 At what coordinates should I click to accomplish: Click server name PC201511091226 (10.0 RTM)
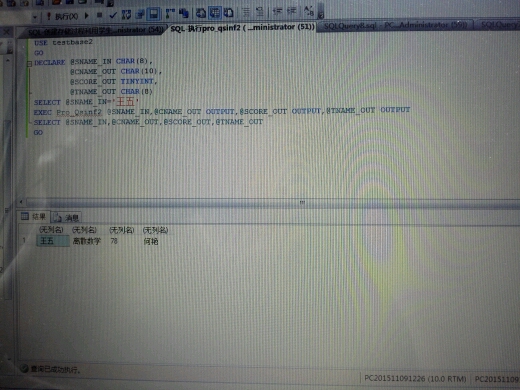(x=415, y=378)
